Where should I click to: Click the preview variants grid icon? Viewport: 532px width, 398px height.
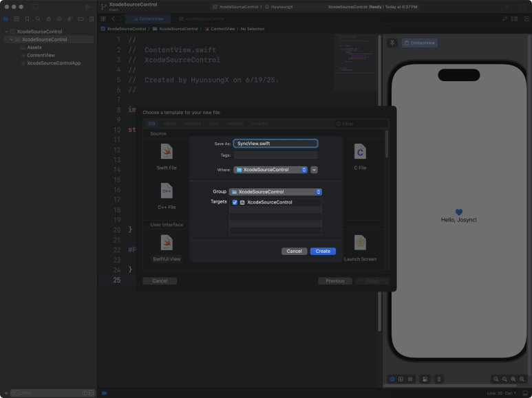click(410, 379)
